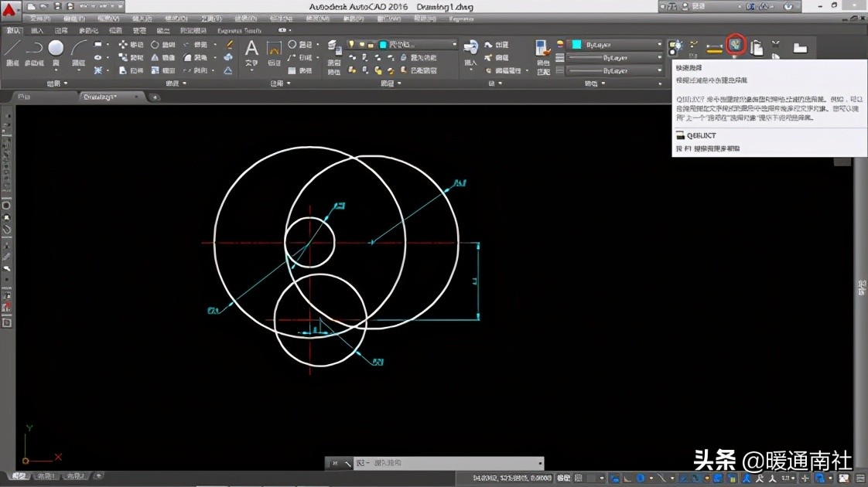Click the Quick Select icon circled in red
868x487 pixels.
[736, 45]
